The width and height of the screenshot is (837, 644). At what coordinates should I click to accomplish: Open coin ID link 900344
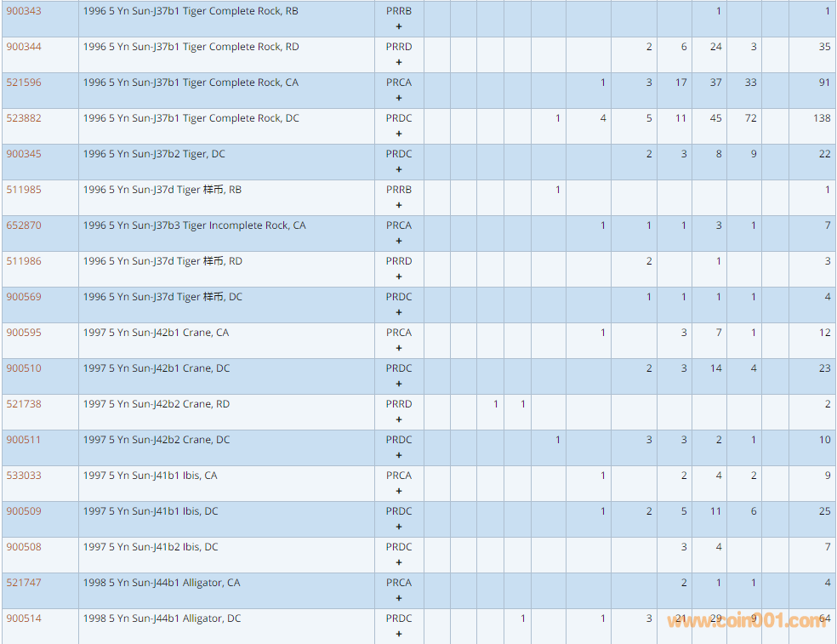point(24,47)
